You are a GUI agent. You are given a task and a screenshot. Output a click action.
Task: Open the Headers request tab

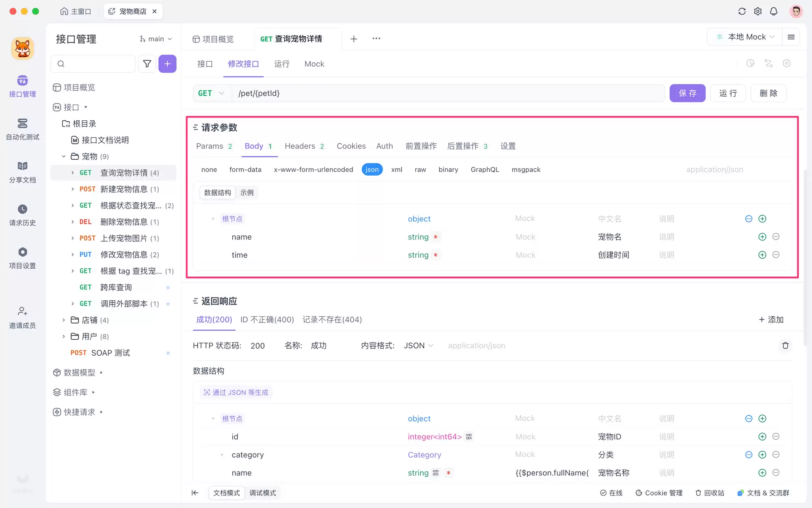pyautogui.click(x=304, y=146)
